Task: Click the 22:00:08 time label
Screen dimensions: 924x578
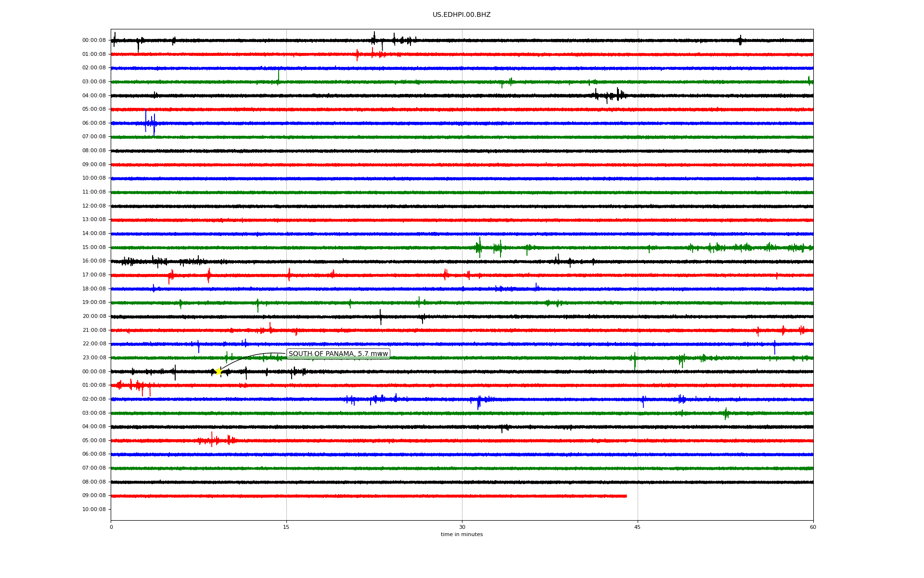Action: point(94,344)
